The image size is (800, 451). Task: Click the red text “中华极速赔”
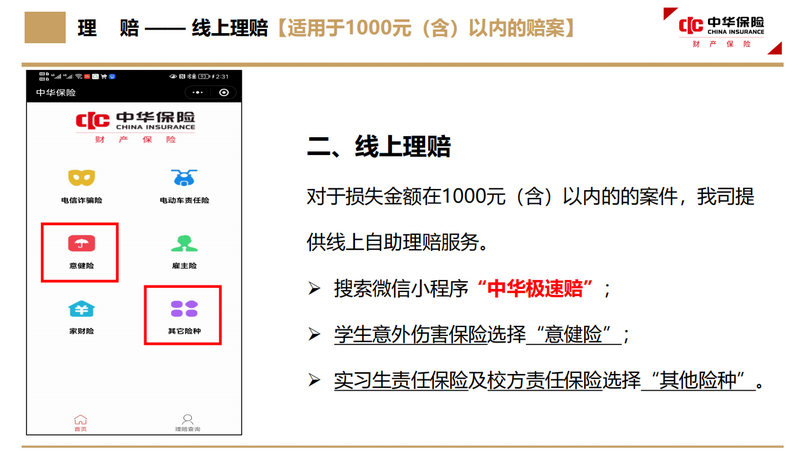535,289
